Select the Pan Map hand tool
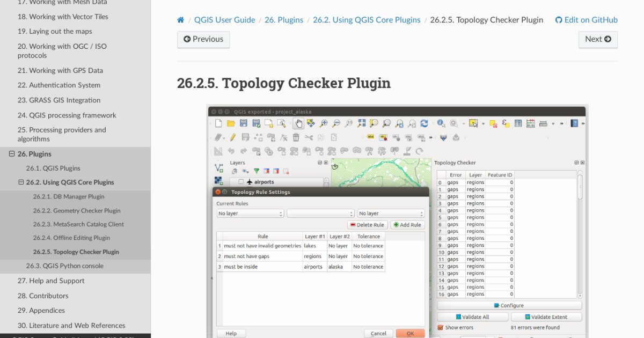Image resolution: width=644 pixels, height=338 pixels. [298, 123]
